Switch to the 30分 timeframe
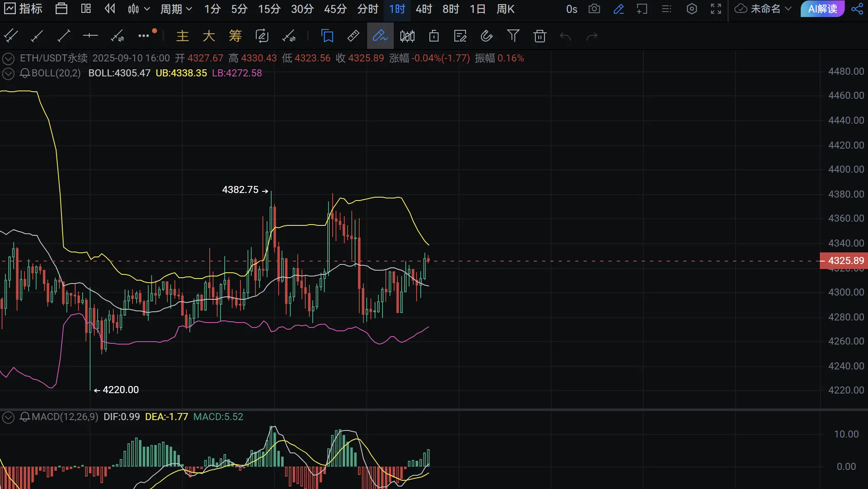 coord(302,9)
